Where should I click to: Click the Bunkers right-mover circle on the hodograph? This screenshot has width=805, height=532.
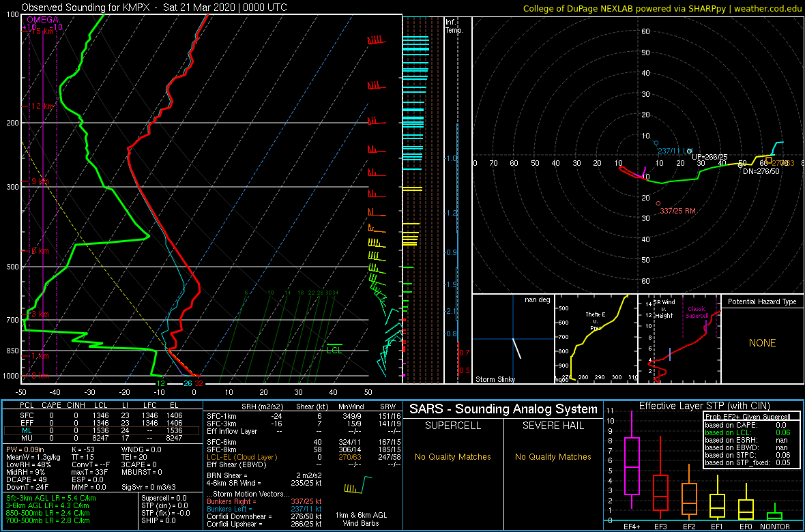pyautogui.click(x=658, y=204)
